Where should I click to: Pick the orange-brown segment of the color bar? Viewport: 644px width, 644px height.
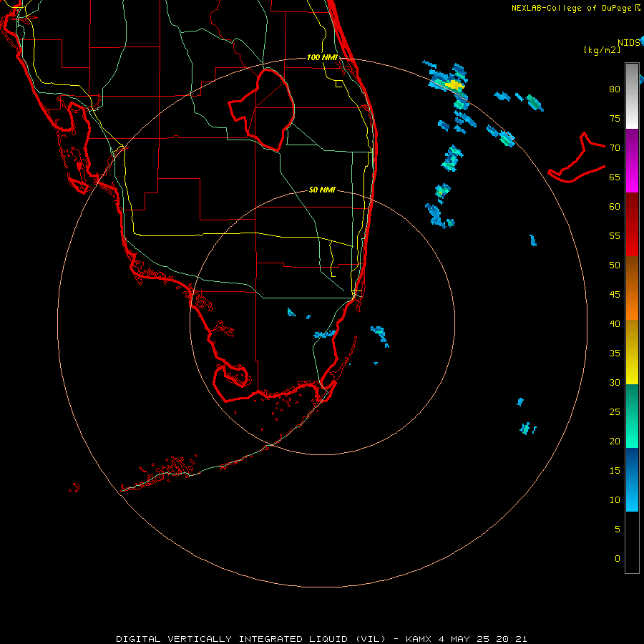(x=632, y=288)
